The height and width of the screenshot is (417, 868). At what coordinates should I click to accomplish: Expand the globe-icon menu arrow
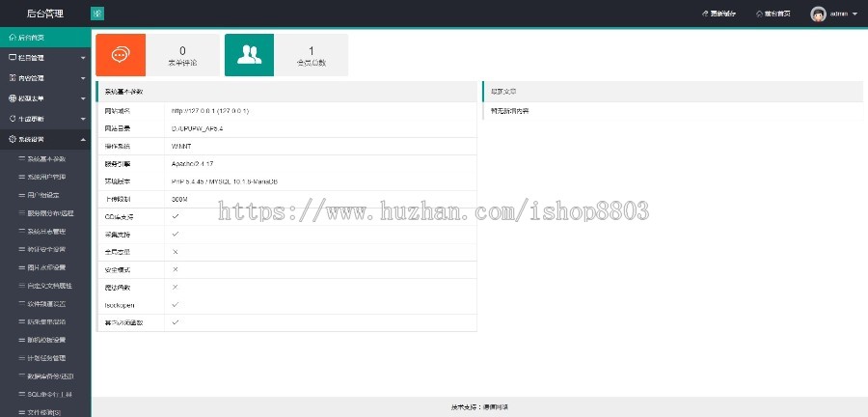coord(83,99)
